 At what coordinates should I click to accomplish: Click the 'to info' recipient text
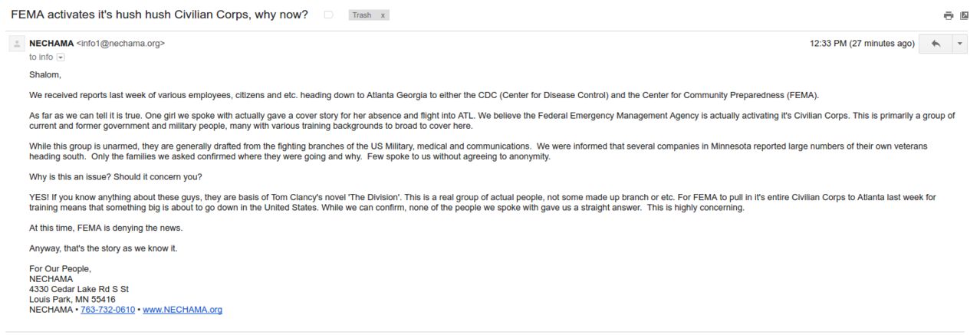(x=41, y=57)
